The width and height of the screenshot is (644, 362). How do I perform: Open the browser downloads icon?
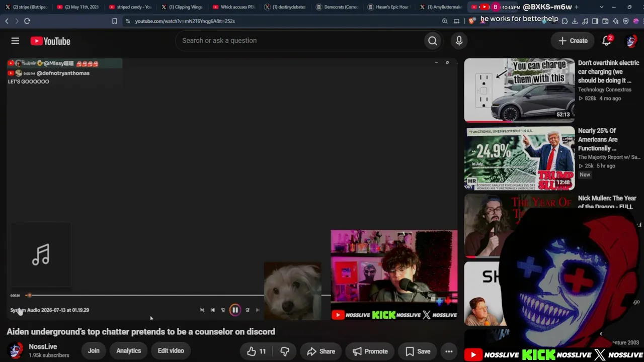coord(575,21)
